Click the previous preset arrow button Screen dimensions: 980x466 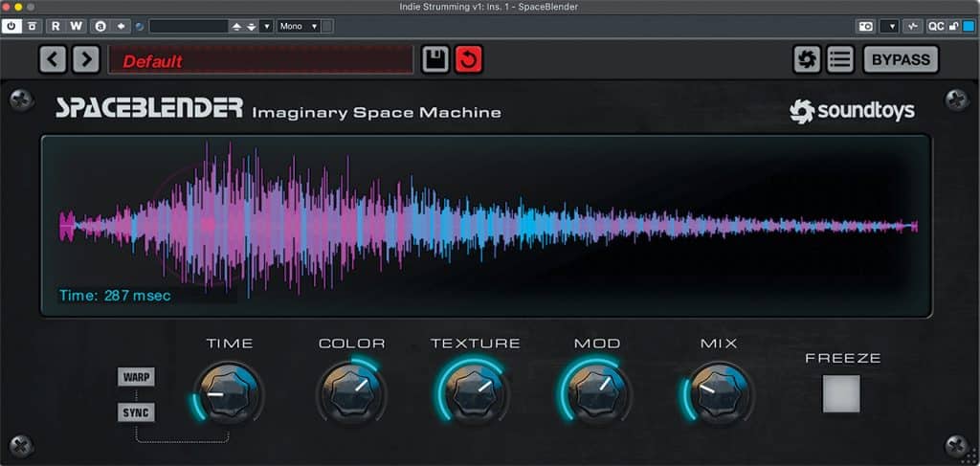pyautogui.click(x=53, y=59)
